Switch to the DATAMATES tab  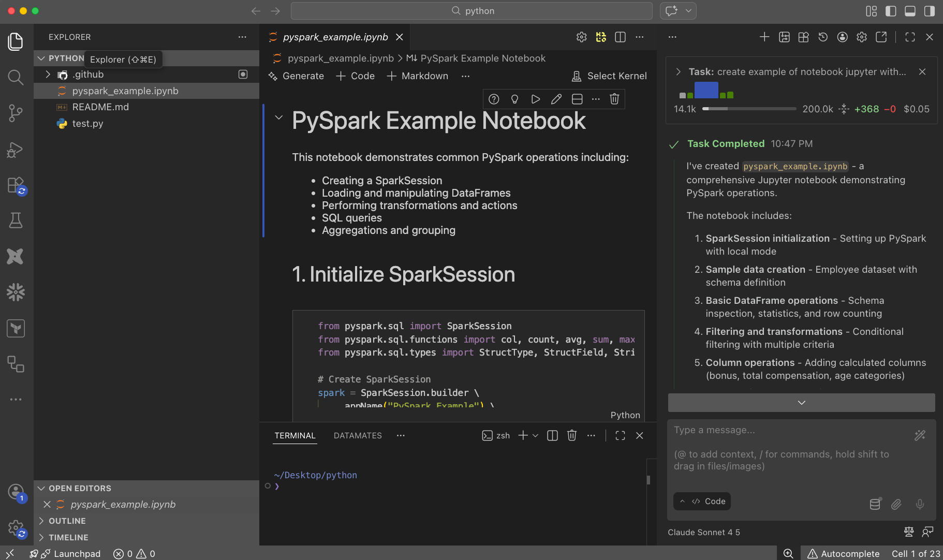pos(358,435)
